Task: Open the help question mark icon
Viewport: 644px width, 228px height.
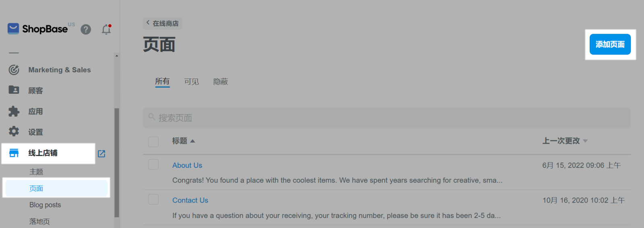Action: coord(86,29)
